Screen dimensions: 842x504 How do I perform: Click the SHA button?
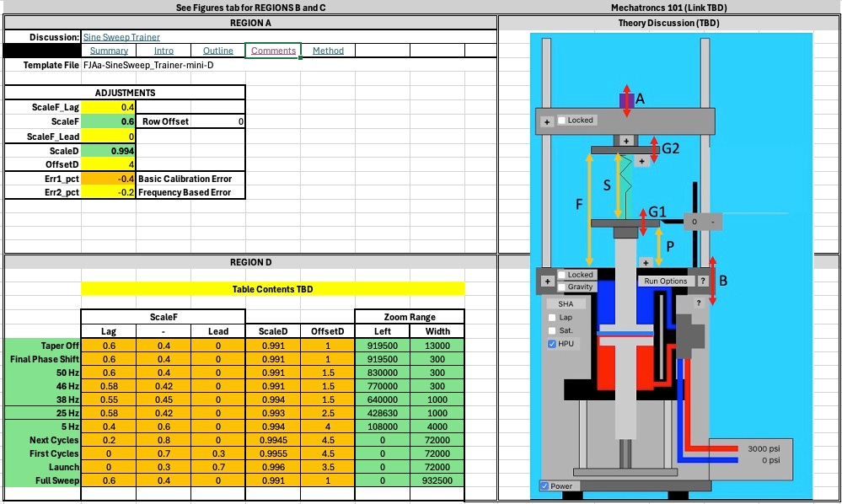tap(566, 303)
